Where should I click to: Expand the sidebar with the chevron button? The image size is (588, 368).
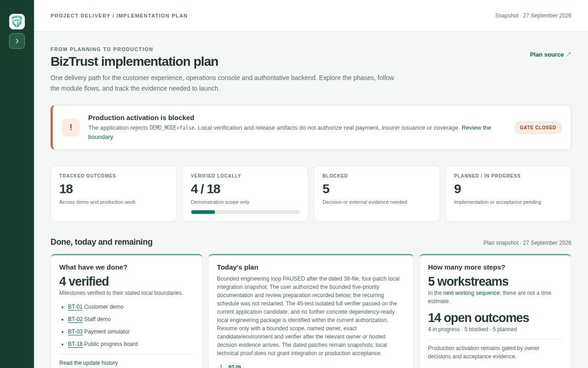point(17,41)
